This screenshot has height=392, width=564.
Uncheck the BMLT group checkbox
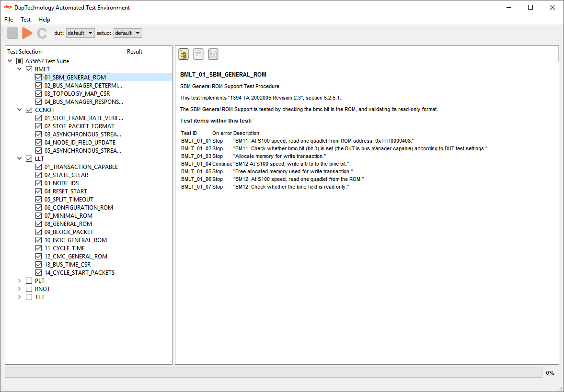[x=29, y=69]
